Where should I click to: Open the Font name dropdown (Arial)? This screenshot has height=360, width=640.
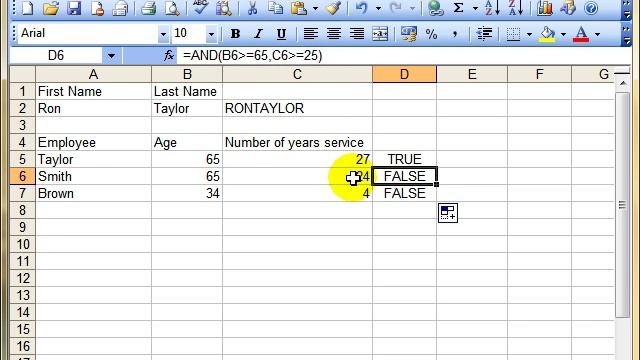click(163, 34)
